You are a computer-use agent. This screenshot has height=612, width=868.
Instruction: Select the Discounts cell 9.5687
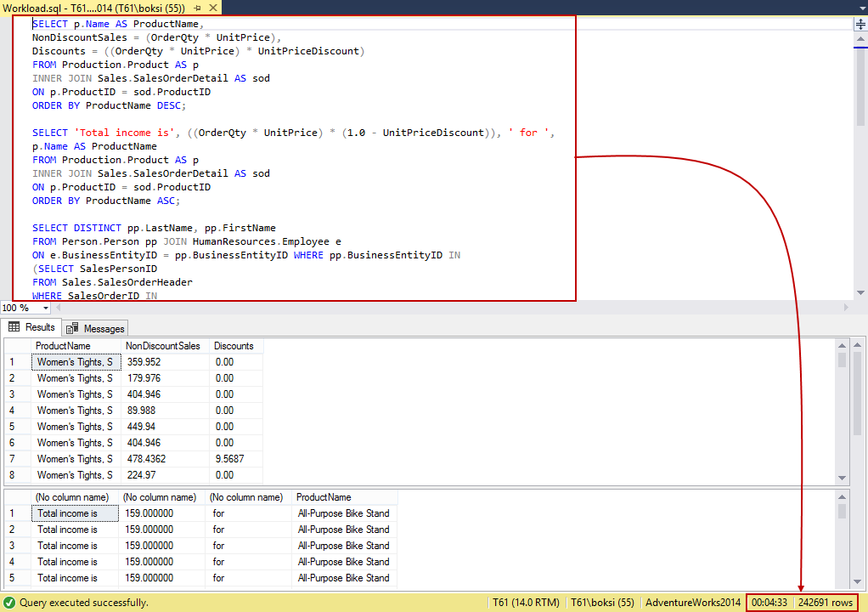click(236, 459)
